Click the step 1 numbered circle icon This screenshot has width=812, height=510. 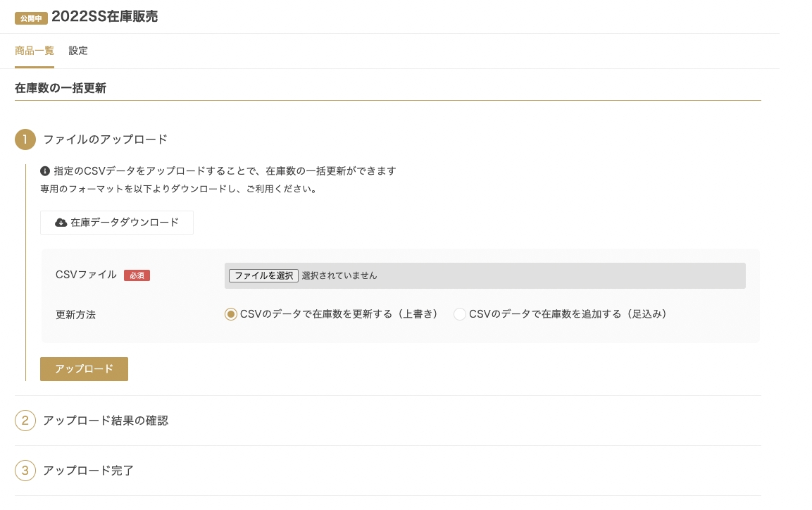25,139
